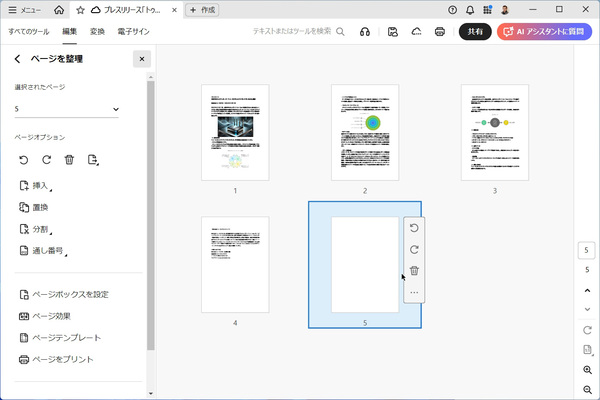Open more options ellipsis on page 5
The height and width of the screenshot is (400, 600).
click(x=414, y=292)
